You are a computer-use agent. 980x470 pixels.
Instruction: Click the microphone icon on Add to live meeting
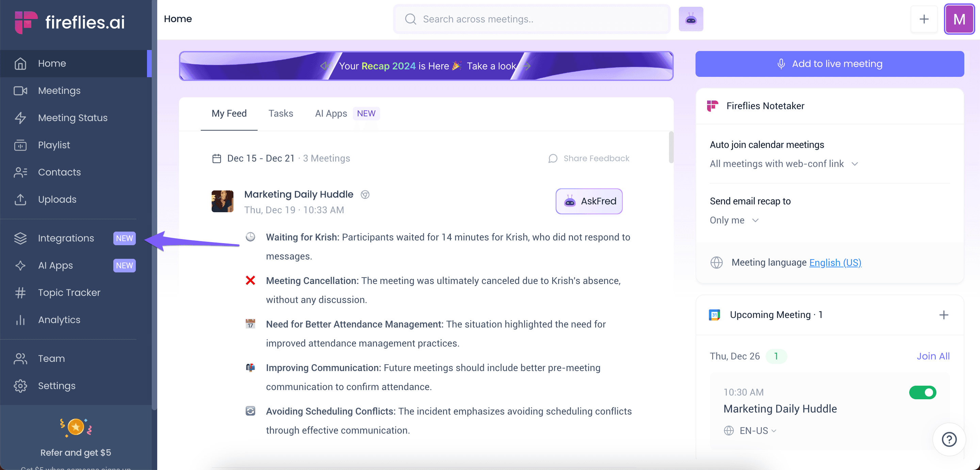[781, 64]
